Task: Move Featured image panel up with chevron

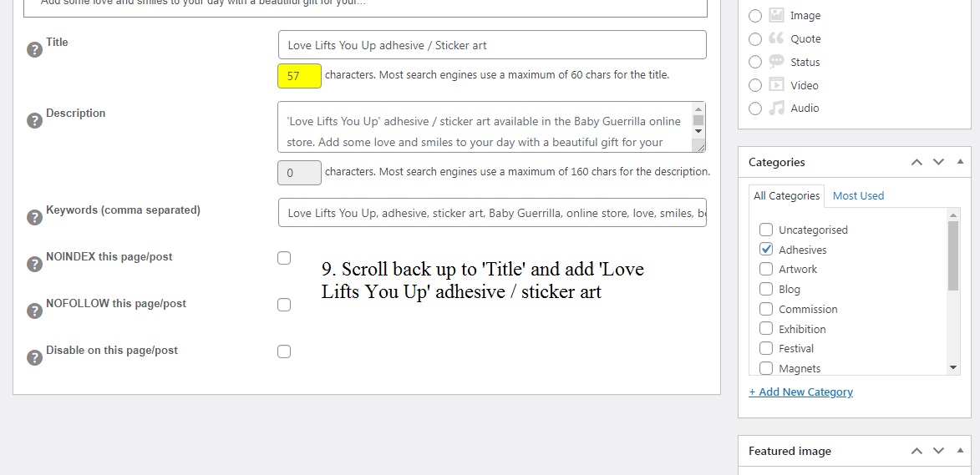Action: (917, 451)
